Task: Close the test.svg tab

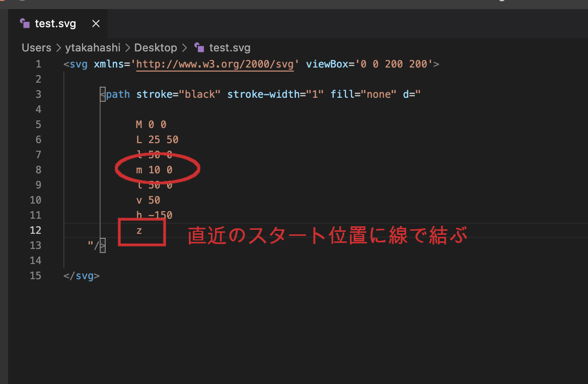Action: 96,24
